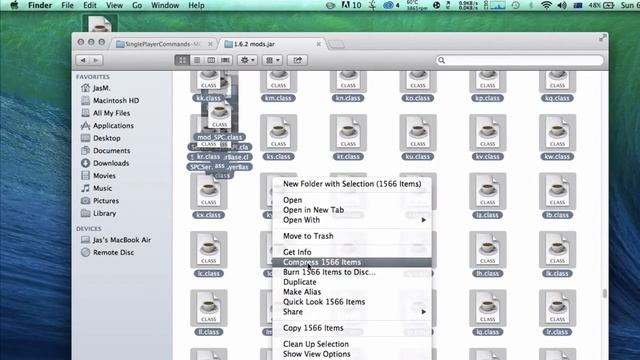Select the 1.6.2 mods.jar tab
The width and height of the screenshot is (640, 360).
tap(254, 44)
